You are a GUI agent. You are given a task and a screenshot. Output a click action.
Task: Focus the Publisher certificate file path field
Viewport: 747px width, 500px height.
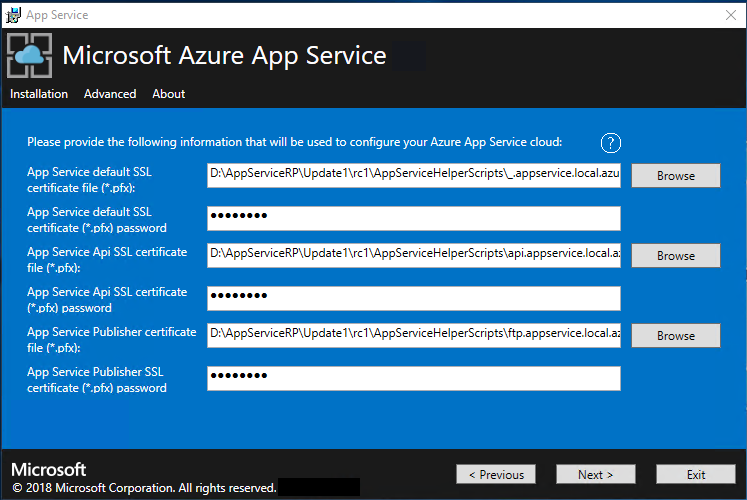click(414, 336)
